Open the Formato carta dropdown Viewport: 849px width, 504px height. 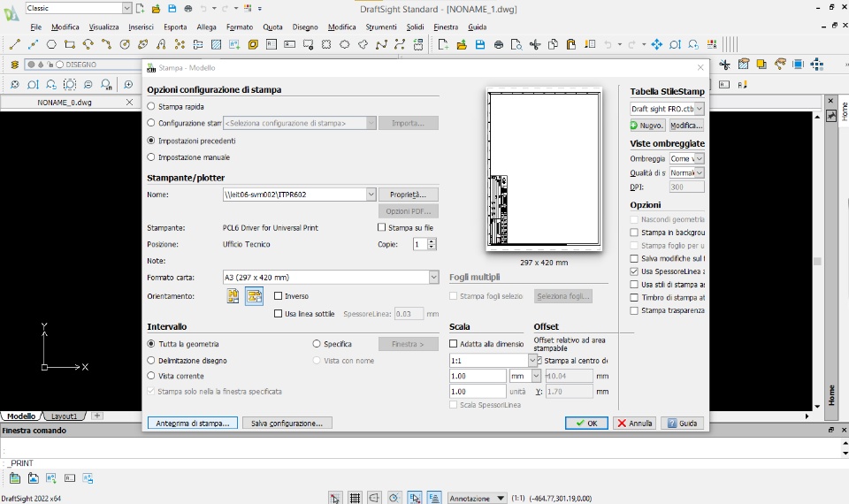433,277
